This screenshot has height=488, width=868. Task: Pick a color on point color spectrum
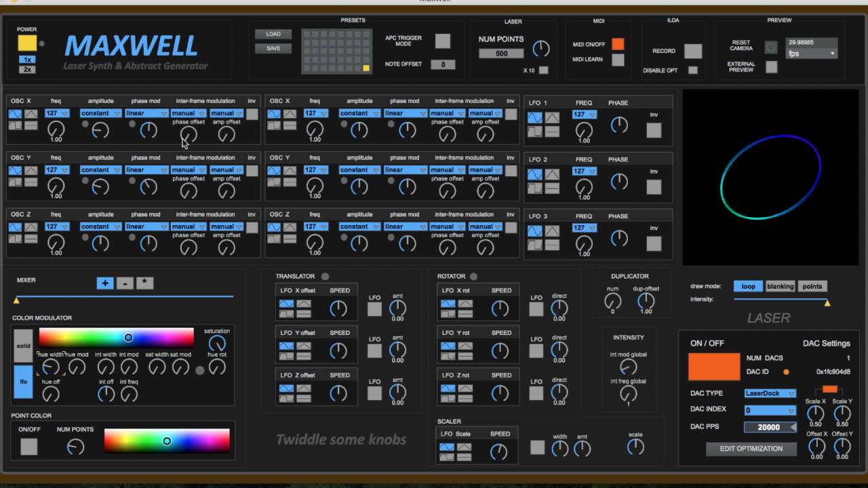pos(167,441)
